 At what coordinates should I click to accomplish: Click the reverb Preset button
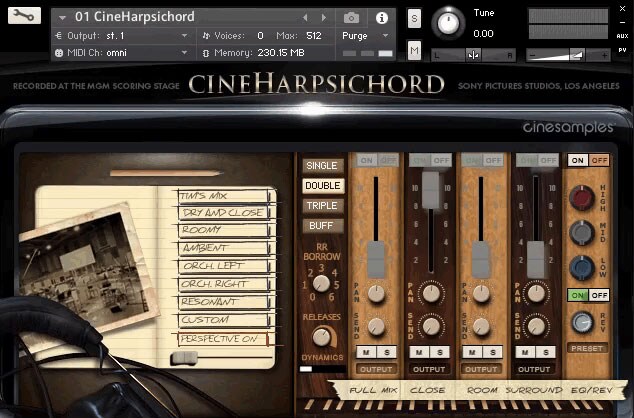pyautogui.click(x=587, y=348)
